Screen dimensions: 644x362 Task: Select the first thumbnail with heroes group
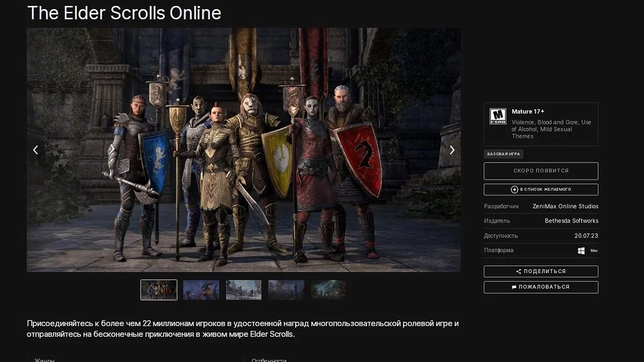(159, 290)
